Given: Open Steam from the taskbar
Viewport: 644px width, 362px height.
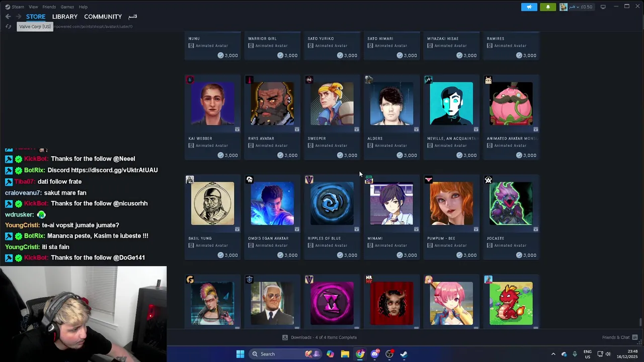Looking at the screenshot, I should 404,354.
